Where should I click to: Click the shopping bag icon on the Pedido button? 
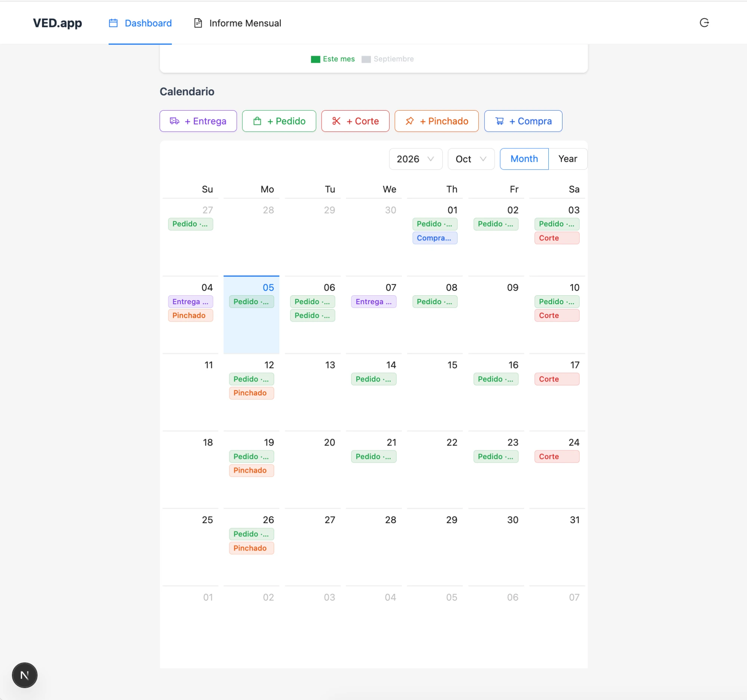(257, 121)
